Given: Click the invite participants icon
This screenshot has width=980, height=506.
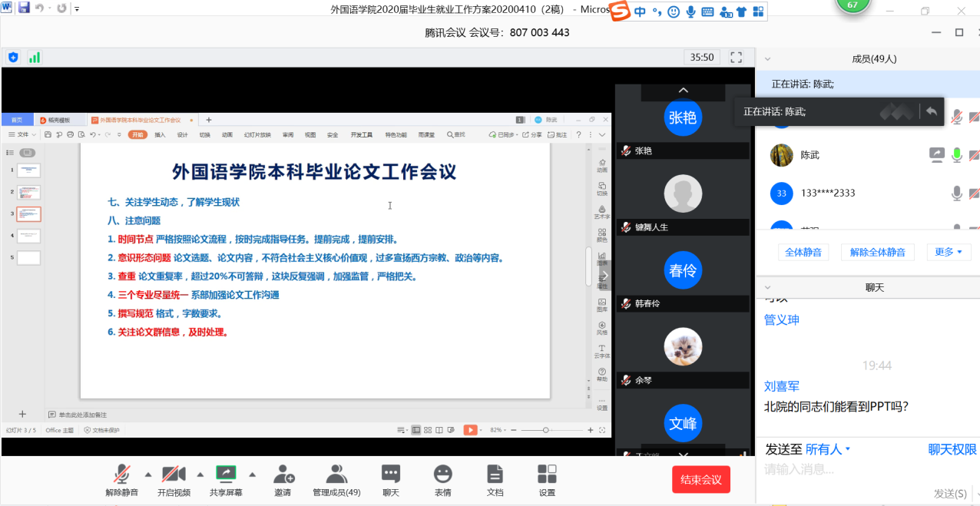Looking at the screenshot, I should (283, 475).
